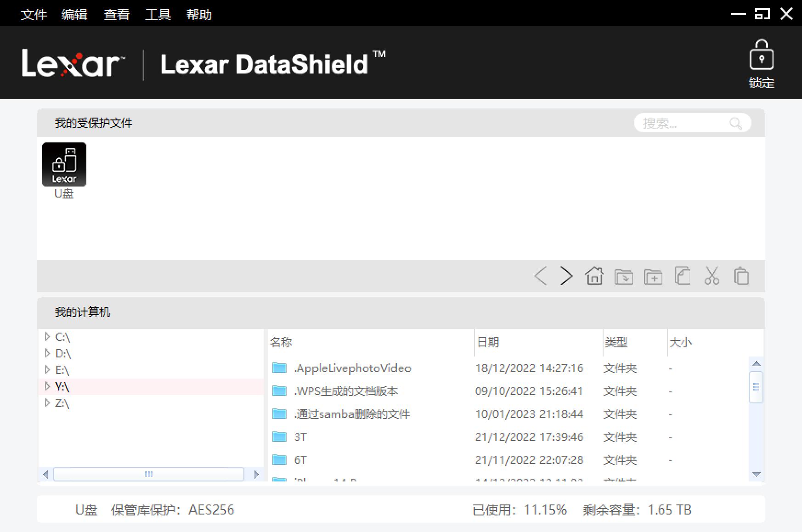Screen dimensions: 802x532
Task: Expand the E:\ drive tree node
Action: coord(47,370)
